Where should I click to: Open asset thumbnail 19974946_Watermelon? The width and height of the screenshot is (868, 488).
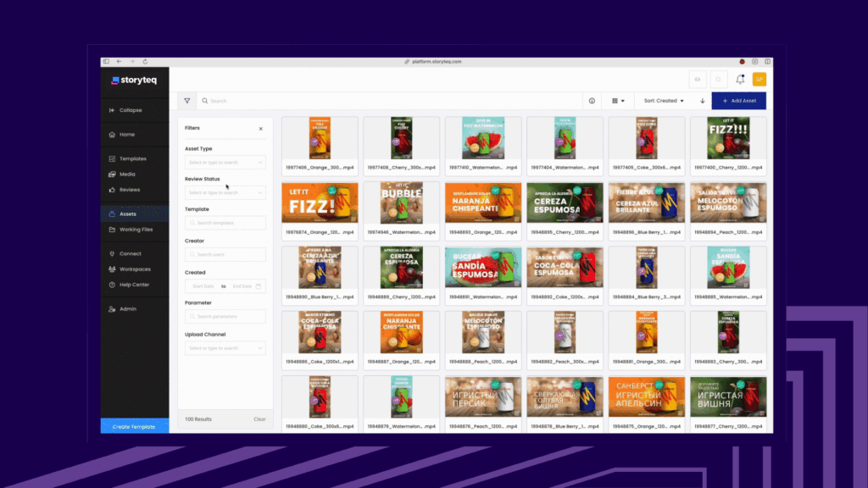click(401, 203)
